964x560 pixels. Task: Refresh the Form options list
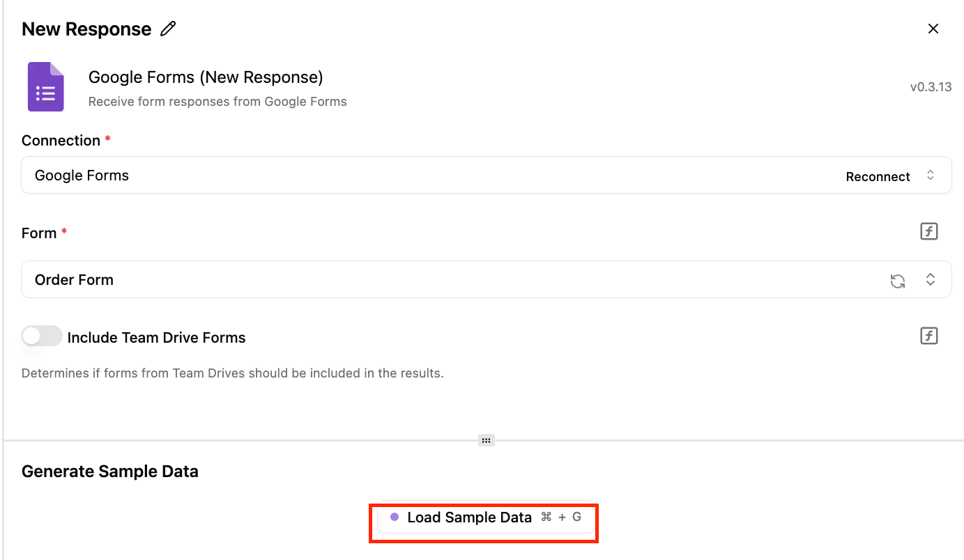click(898, 281)
